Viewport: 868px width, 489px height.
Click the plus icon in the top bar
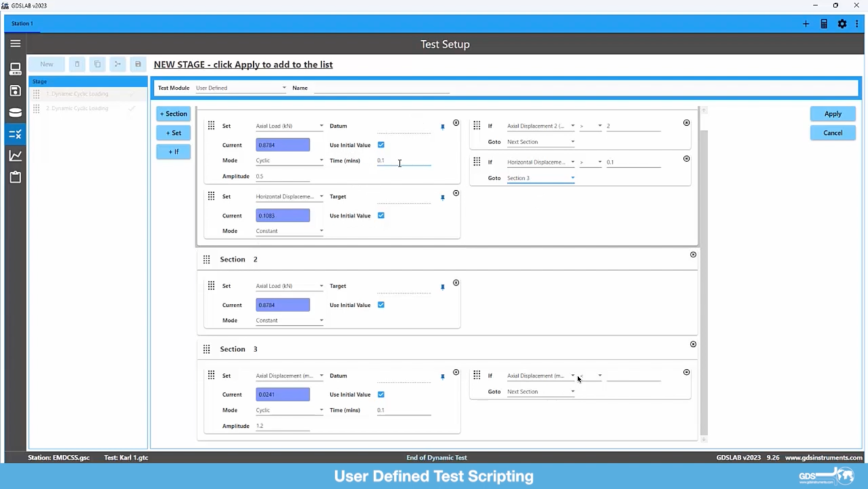click(x=806, y=24)
